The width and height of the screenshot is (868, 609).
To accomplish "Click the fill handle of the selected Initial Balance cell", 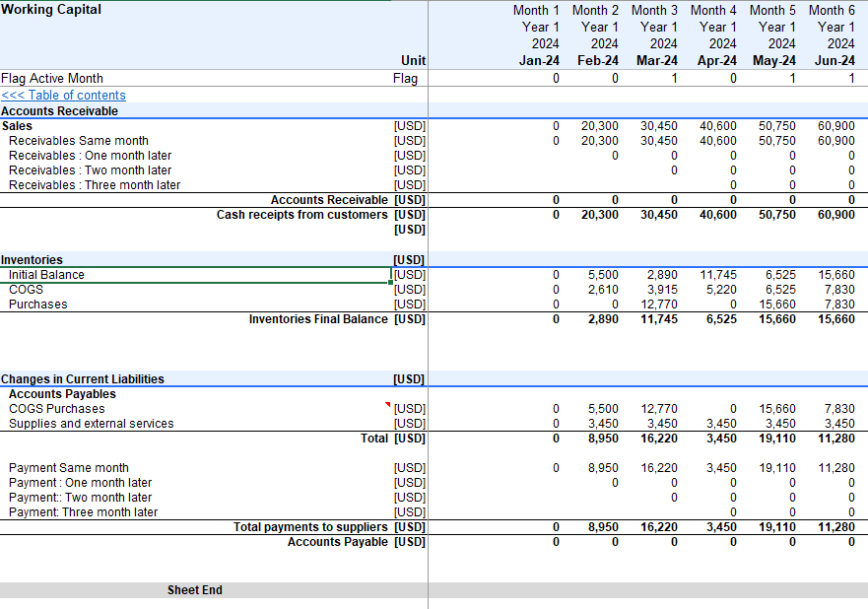I will 391,282.
